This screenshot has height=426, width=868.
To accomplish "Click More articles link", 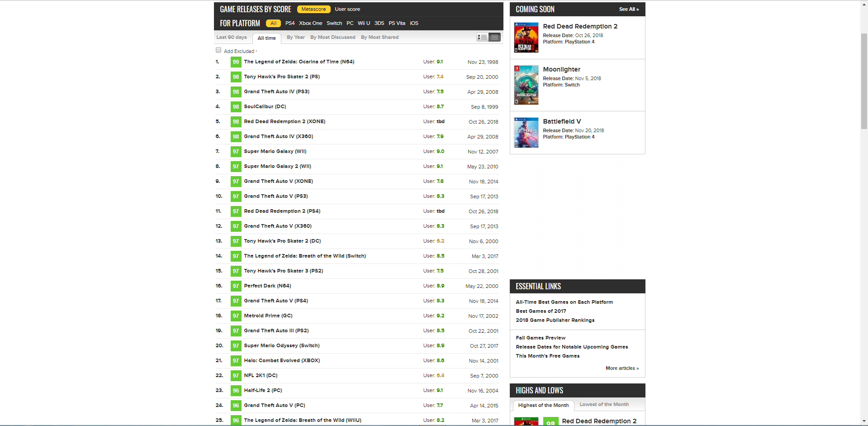I will coord(622,368).
